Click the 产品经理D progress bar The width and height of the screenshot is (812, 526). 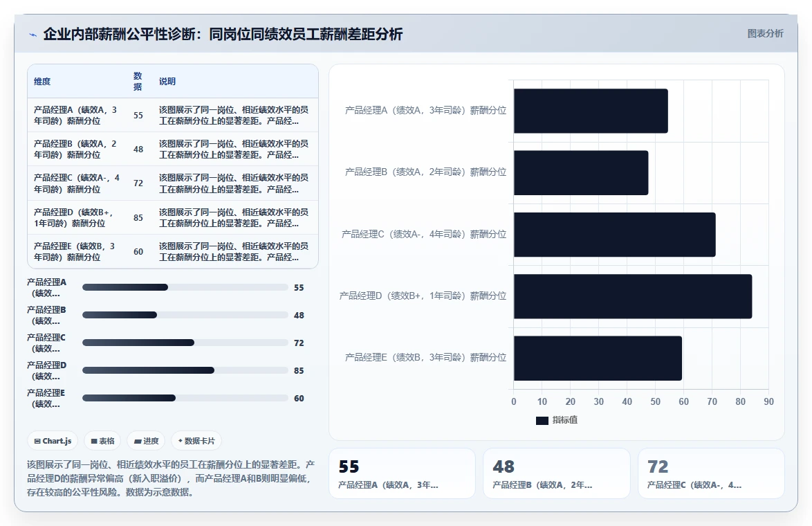coord(185,370)
